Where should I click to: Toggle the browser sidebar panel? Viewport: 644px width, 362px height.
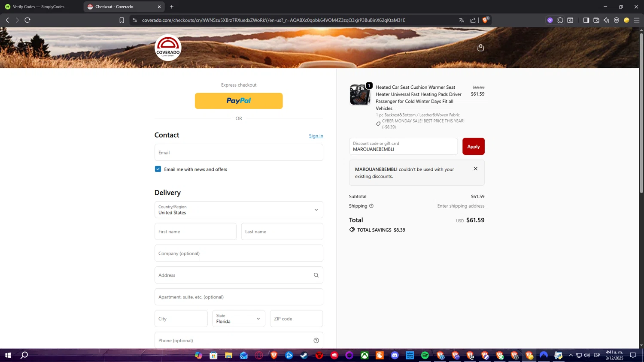(586, 20)
